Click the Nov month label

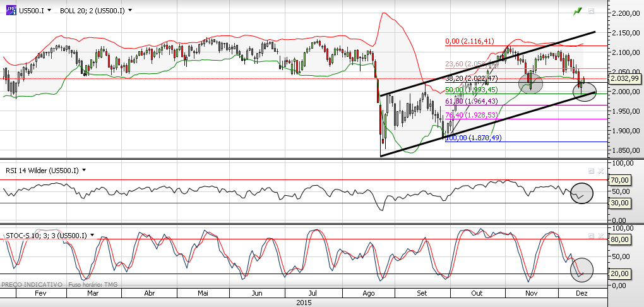coord(532,294)
